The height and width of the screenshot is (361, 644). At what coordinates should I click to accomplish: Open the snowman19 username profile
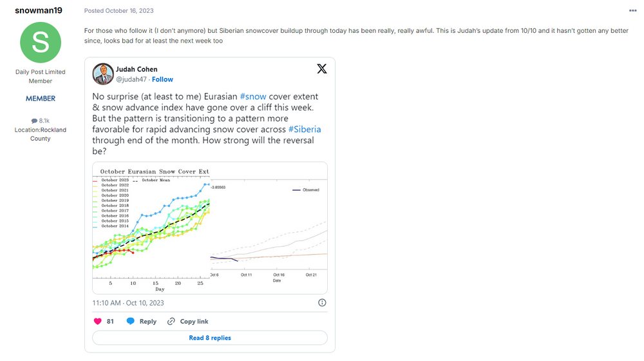pyautogui.click(x=39, y=10)
